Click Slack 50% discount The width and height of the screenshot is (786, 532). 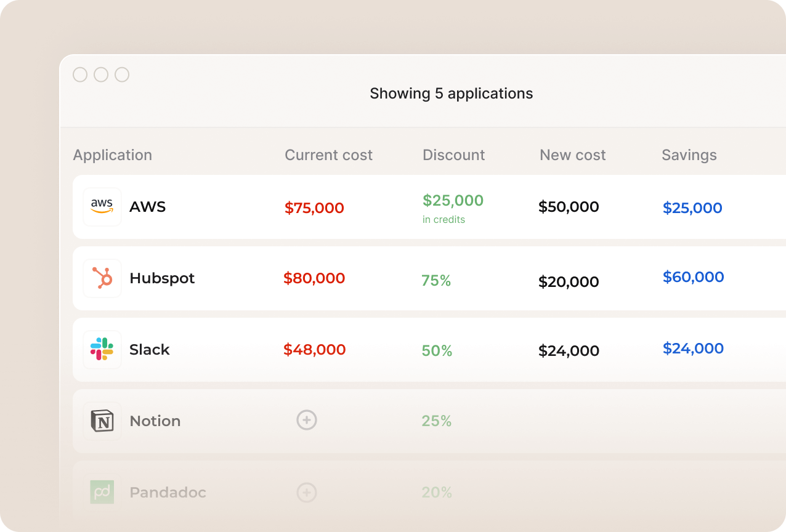[437, 351]
